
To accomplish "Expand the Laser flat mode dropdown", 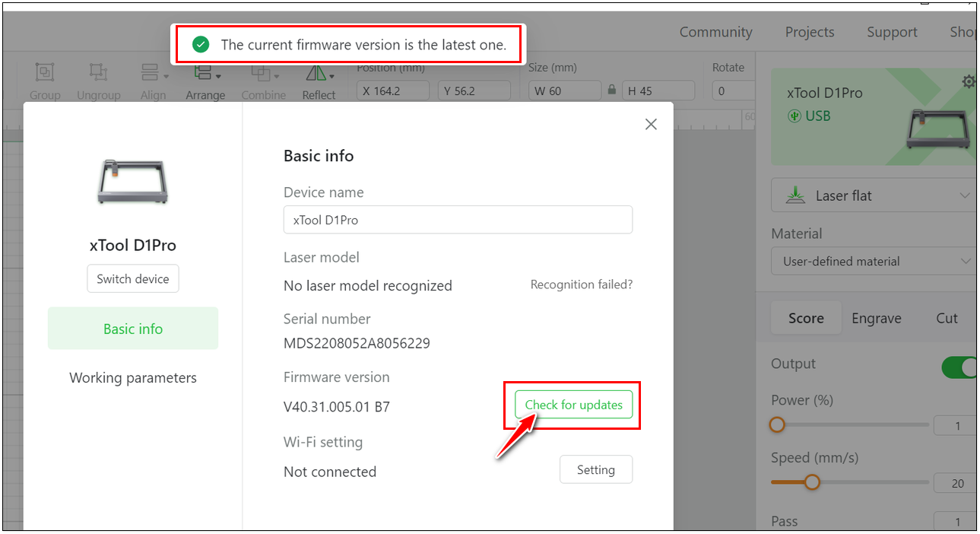I will coord(873,195).
